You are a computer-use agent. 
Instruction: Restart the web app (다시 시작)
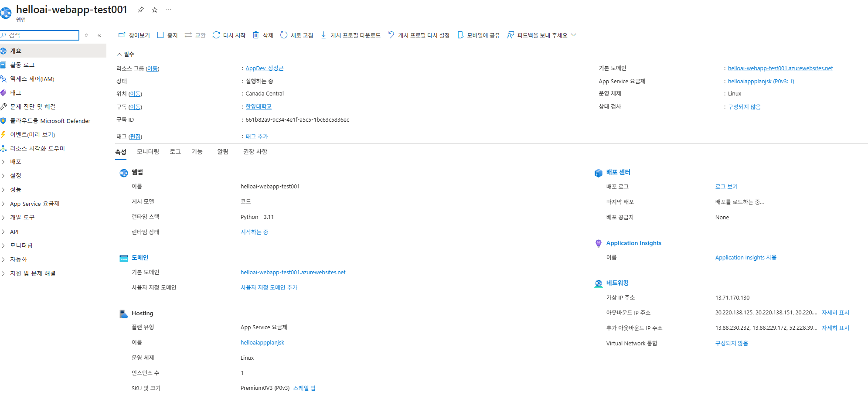pos(229,35)
